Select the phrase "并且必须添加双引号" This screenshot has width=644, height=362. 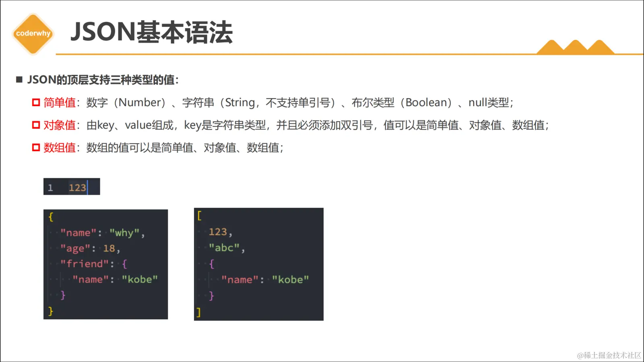coord(324,125)
